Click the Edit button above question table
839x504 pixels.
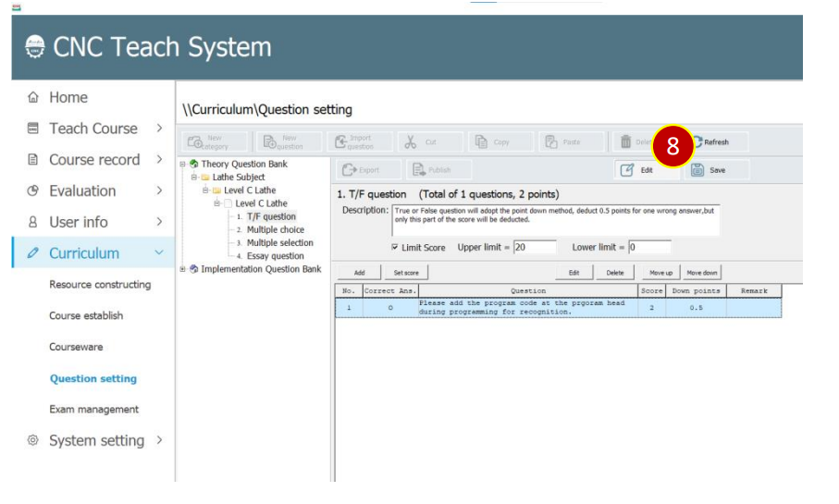[574, 272]
